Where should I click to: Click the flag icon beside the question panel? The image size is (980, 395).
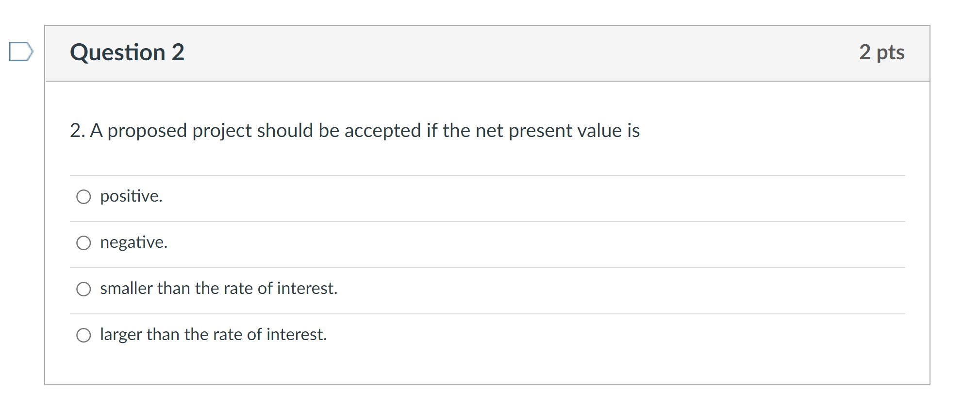[20, 51]
